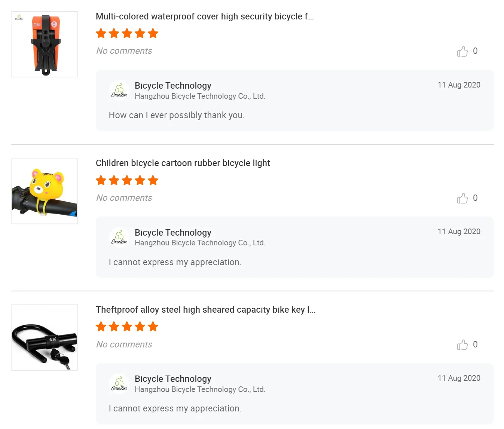The width and height of the screenshot is (504, 429).
Task: Click Bicycle Technology name in third reply
Action: (173, 379)
